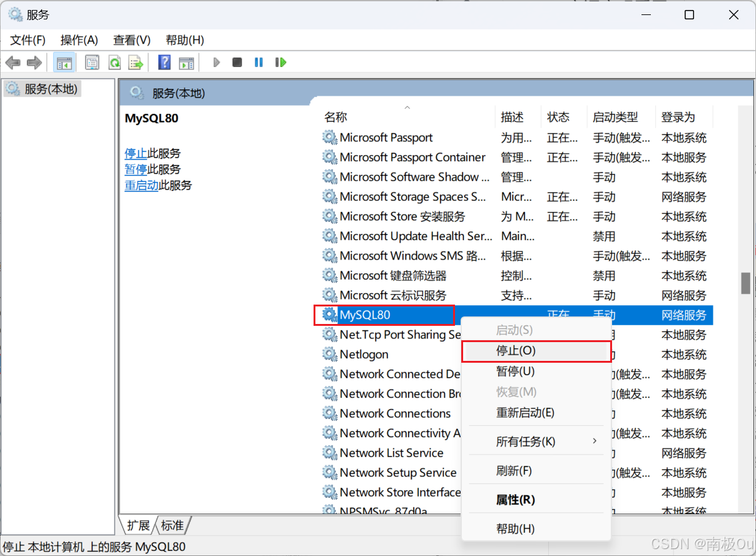Click the Stop service square icon

coord(237,63)
